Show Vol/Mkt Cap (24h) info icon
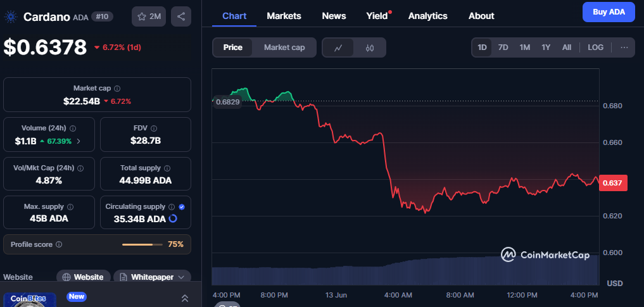 pos(80,168)
